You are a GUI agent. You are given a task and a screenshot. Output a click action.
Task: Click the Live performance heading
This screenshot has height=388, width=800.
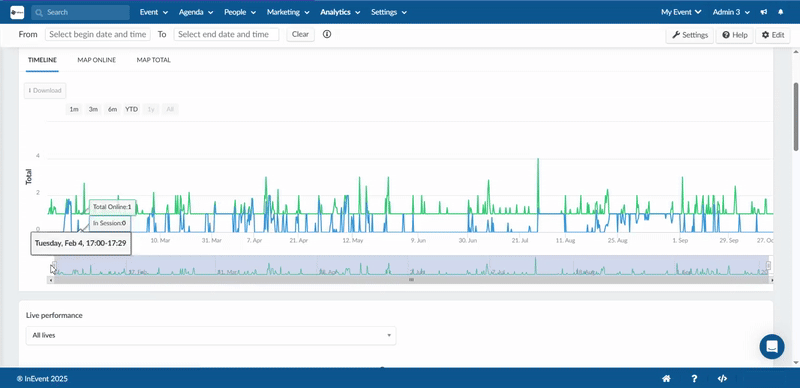[54, 316]
